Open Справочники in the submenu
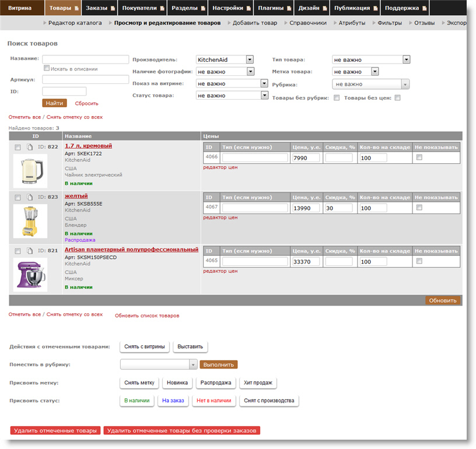Viewport: 476px width, 449px height. pyautogui.click(x=308, y=23)
